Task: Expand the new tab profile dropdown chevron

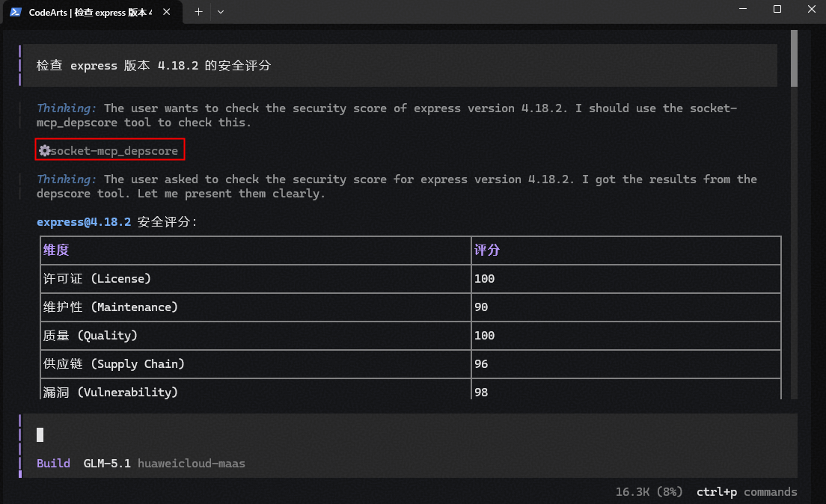Action: pos(221,11)
